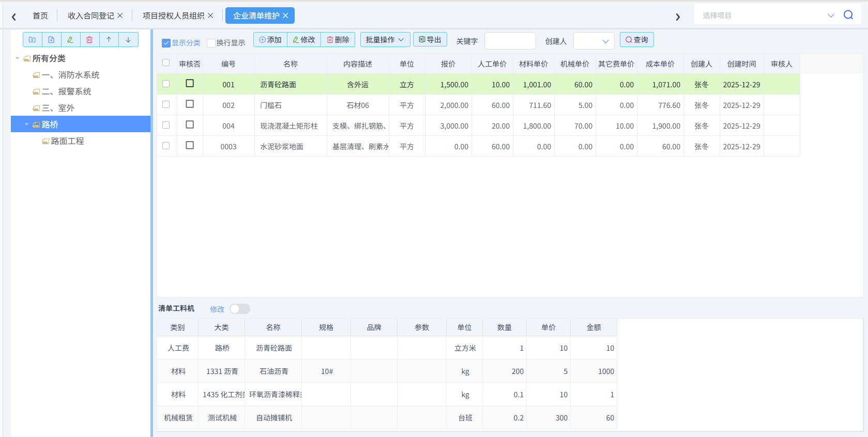Collapse the 所有分类 tree root arrow
This screenshot has height=437, width=868.
(x=18, y=58)
